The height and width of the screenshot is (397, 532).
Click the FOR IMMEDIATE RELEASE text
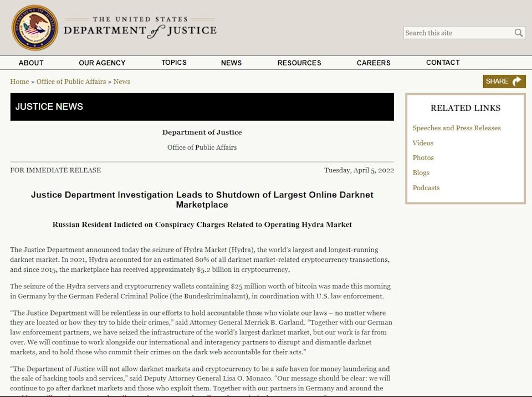coord(55,170)
